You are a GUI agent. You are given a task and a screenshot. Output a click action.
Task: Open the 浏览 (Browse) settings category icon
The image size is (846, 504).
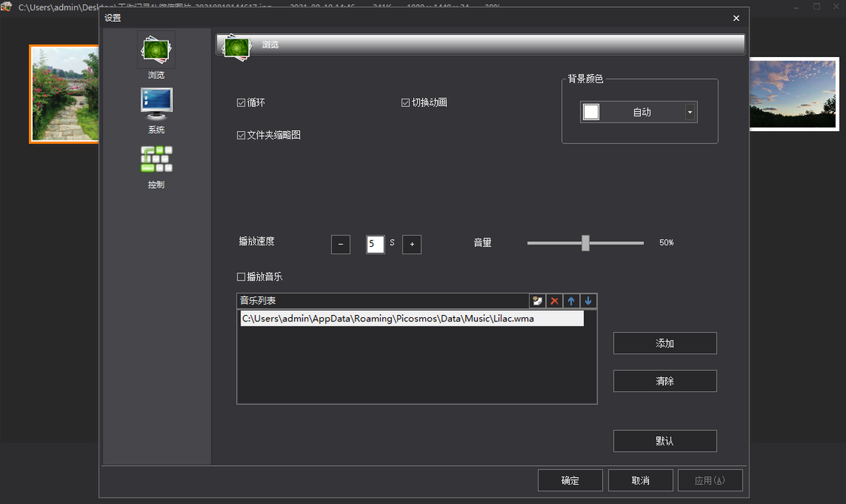pyautogui.click(x=156, y=50)
